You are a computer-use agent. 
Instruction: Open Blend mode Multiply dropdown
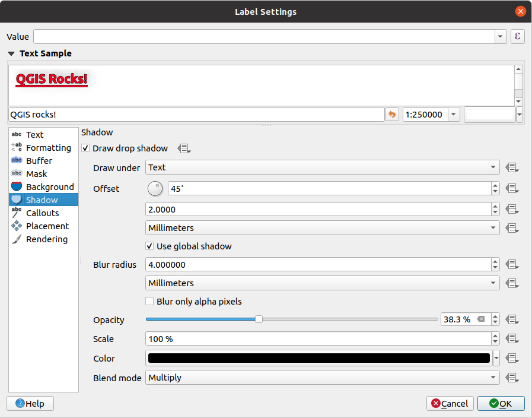tap(322, 378)
